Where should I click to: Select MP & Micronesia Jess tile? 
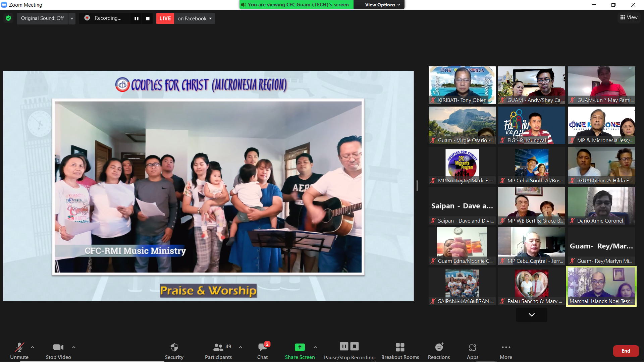tap(601, 125)
